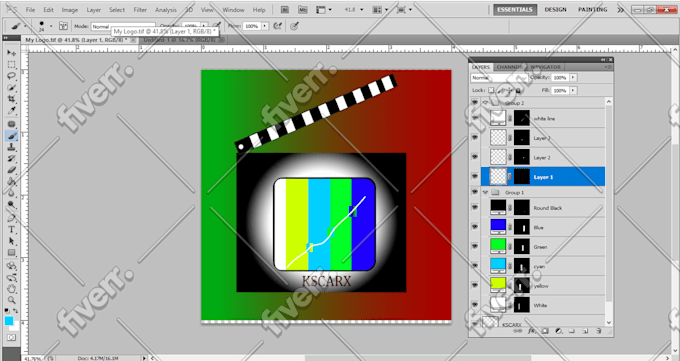
Task: Select the Move tool
Action: (x=11, y=53)
